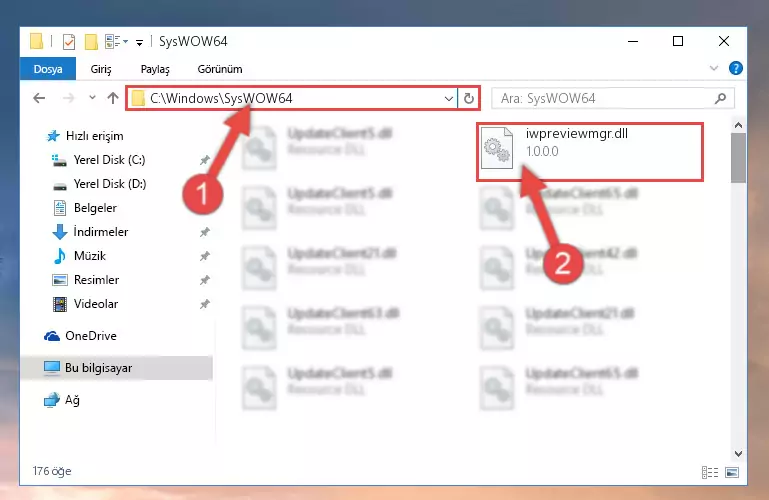Image resolution: width=769 pixels, height=500 pixels.
Task: Switch to the Görünüm ribbon tab
Action: (220, 69)
